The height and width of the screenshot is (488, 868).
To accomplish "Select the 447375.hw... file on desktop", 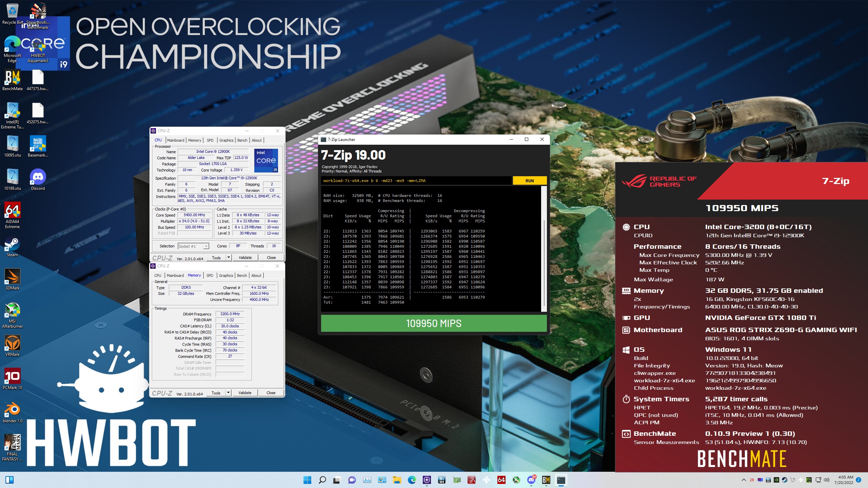I will tap(38, 80).
